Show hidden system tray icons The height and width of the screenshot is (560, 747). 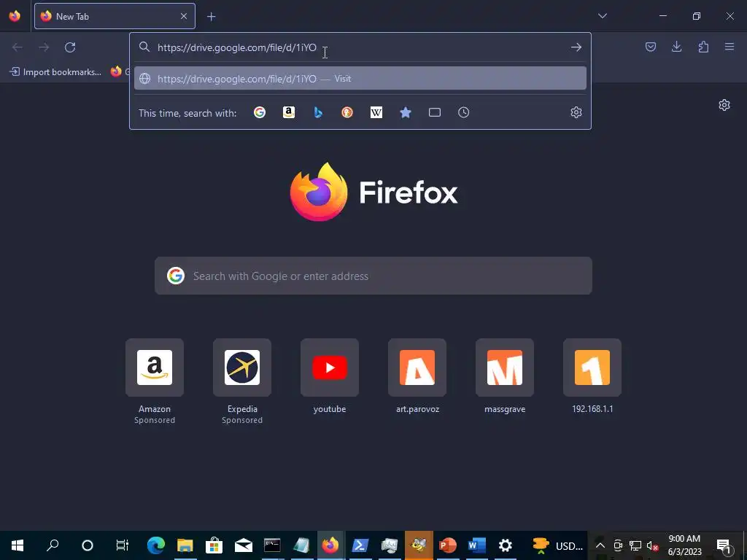[x=600, y=545]
